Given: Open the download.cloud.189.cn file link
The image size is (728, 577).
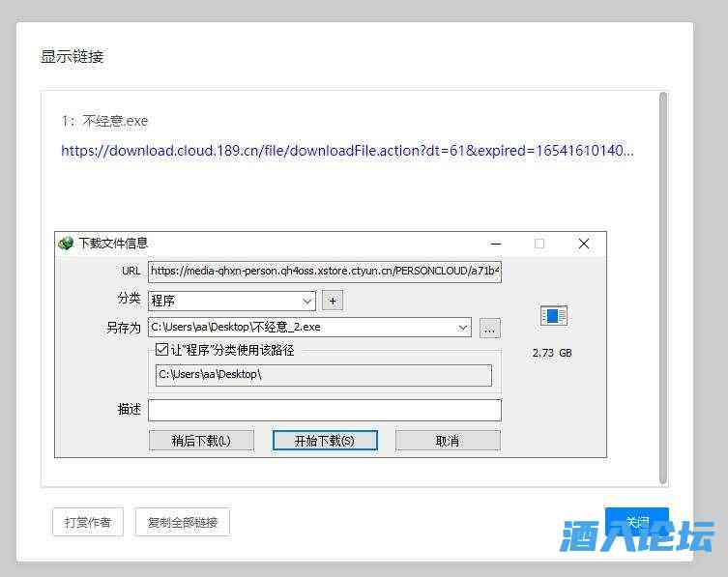Looking at the screenshot, I should (x=347, y=151).
